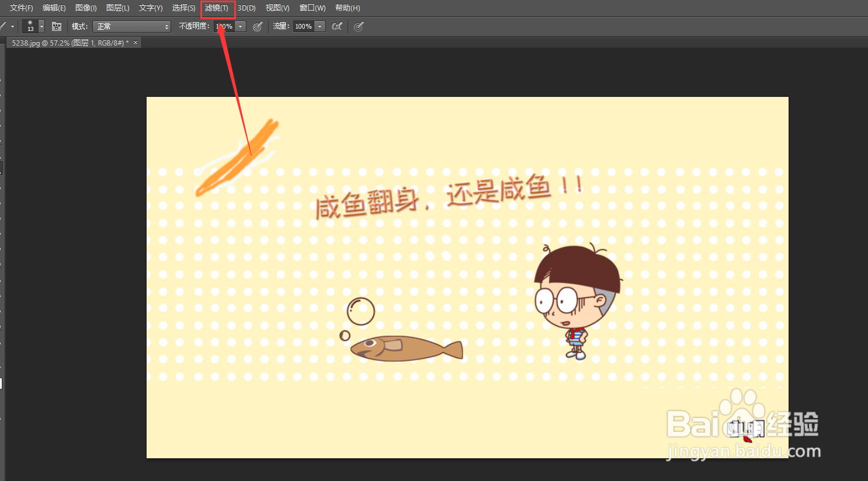Enable pen pressure control for opacity
868x481 pixels.
coord(257,26)
